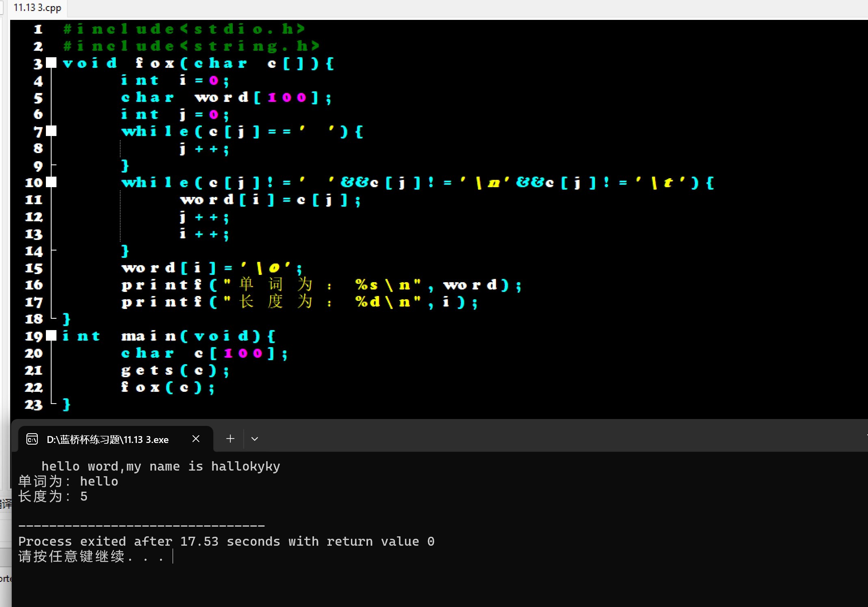Click line number 1 in the gutter
Screen dimensions: 868x607
tap(38, 29)
